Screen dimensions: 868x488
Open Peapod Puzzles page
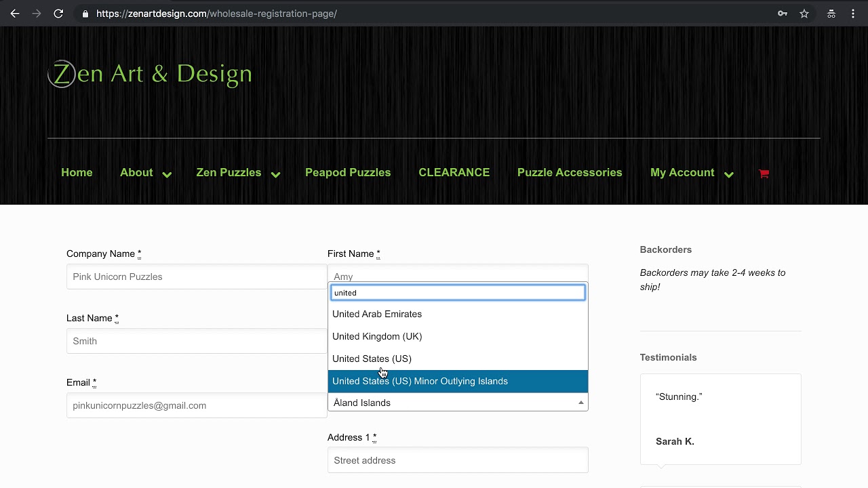348,173
